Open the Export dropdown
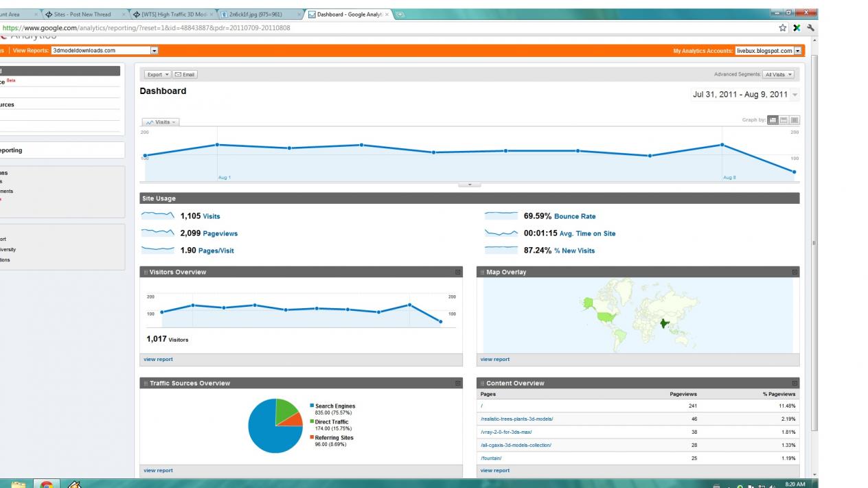868x488 pixels. click(158, 74)
